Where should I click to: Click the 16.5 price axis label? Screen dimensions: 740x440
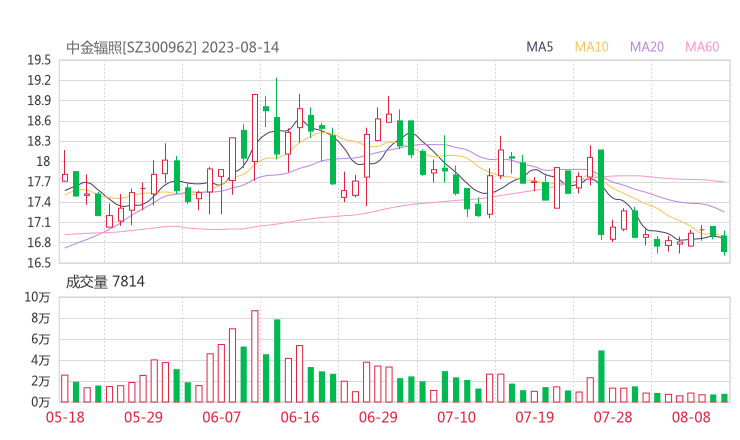point(39,263)
